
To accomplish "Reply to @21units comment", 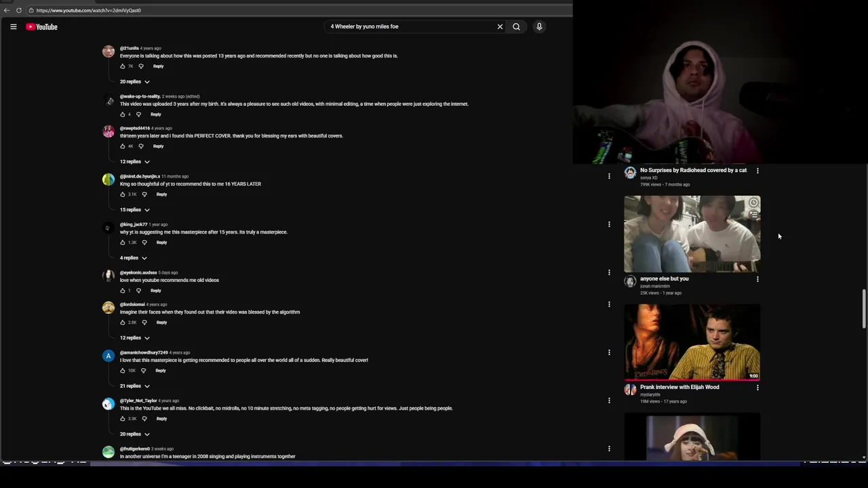I will [158, 66].
